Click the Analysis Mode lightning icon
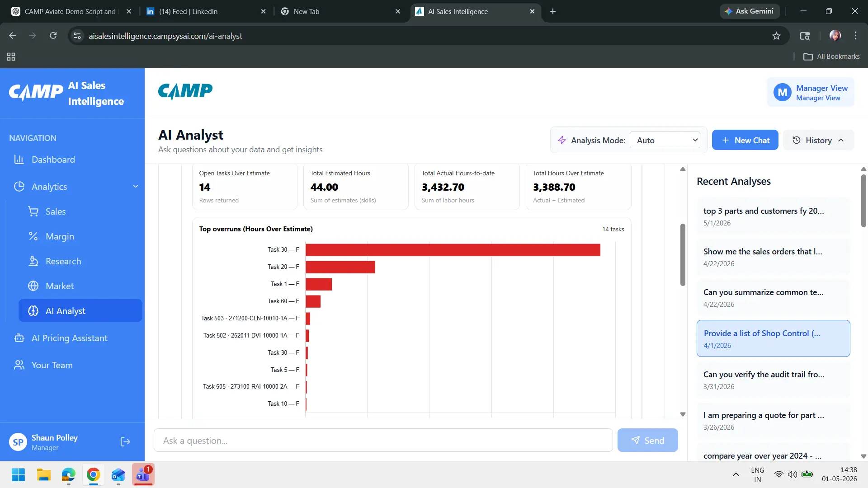The width and height of the screenshot is (868, 488). pyautogui.click(x=562, y=140)
